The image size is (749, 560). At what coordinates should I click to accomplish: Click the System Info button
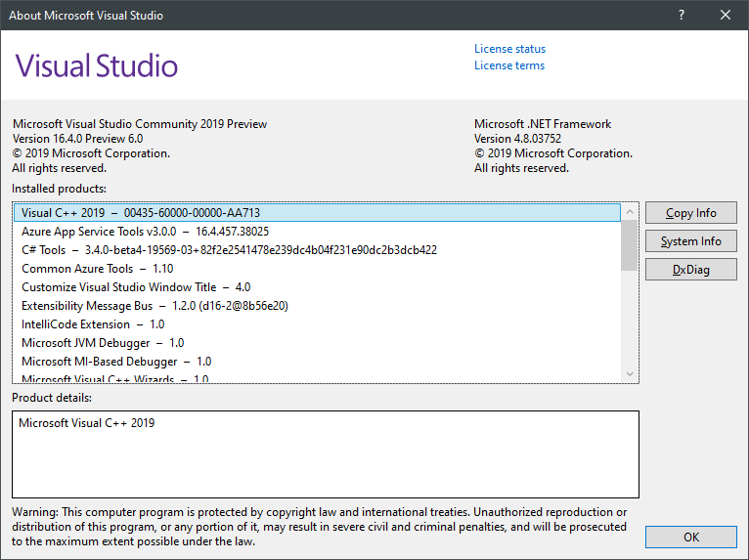(x=690, y=241)
